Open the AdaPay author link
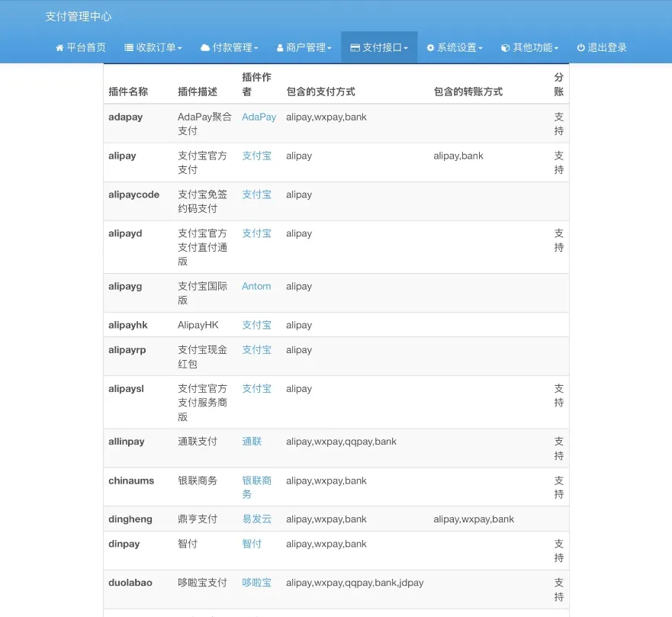This screenshot has height=617, width=672. 259,117
